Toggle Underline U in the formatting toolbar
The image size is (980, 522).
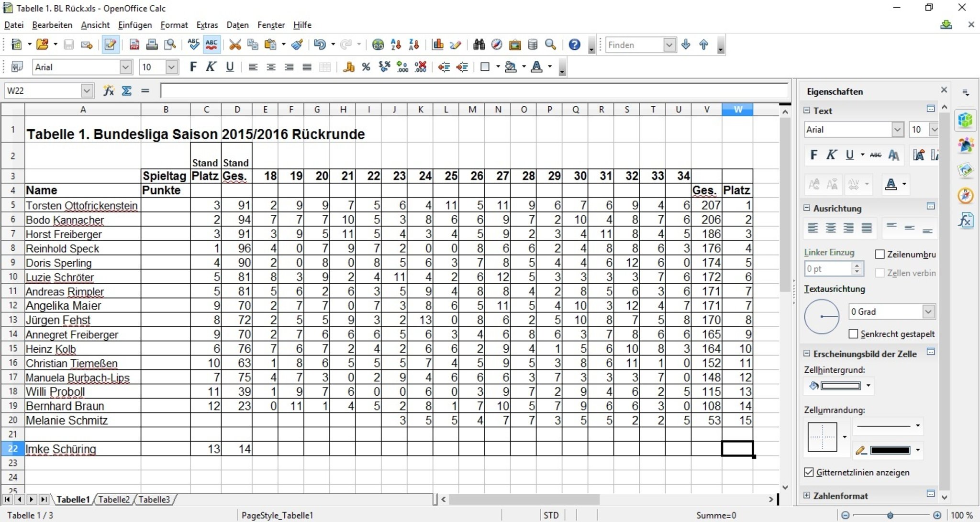230,67
